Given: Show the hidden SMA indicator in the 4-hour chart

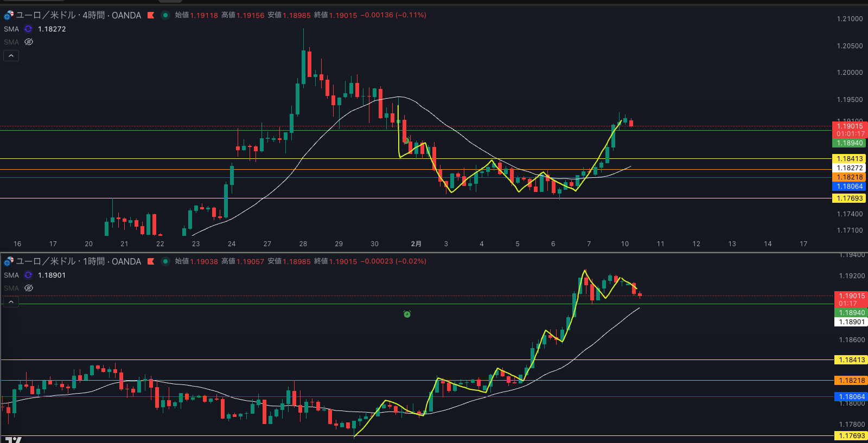Looking at the screenshot, I should [29, 42].
